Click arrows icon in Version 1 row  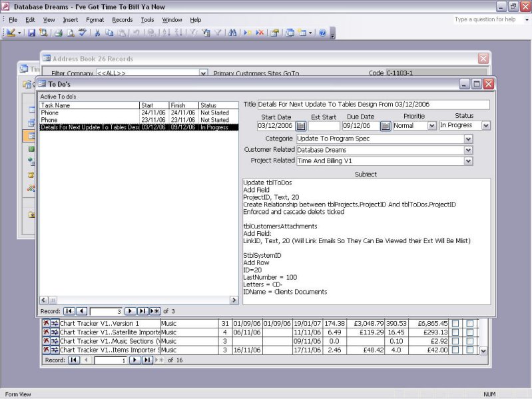tap(55, 323)
